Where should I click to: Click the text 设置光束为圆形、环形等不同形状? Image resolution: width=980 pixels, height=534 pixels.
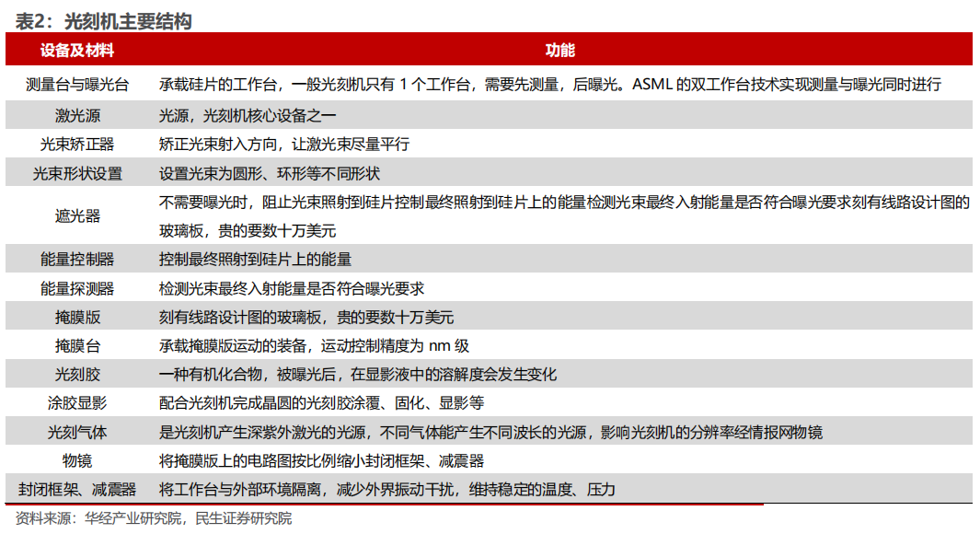[x=270, y=174]
